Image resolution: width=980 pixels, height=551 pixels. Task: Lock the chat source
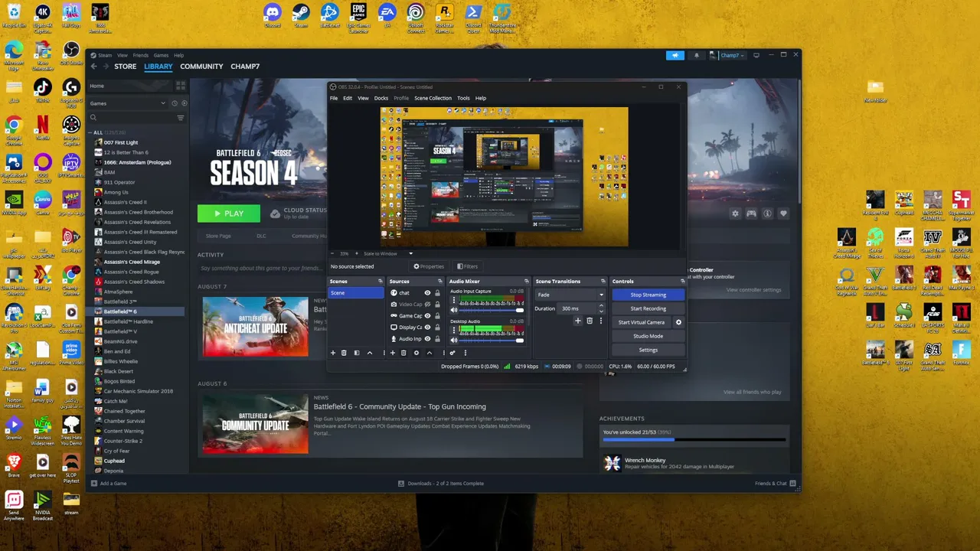[x=438, y=293]
